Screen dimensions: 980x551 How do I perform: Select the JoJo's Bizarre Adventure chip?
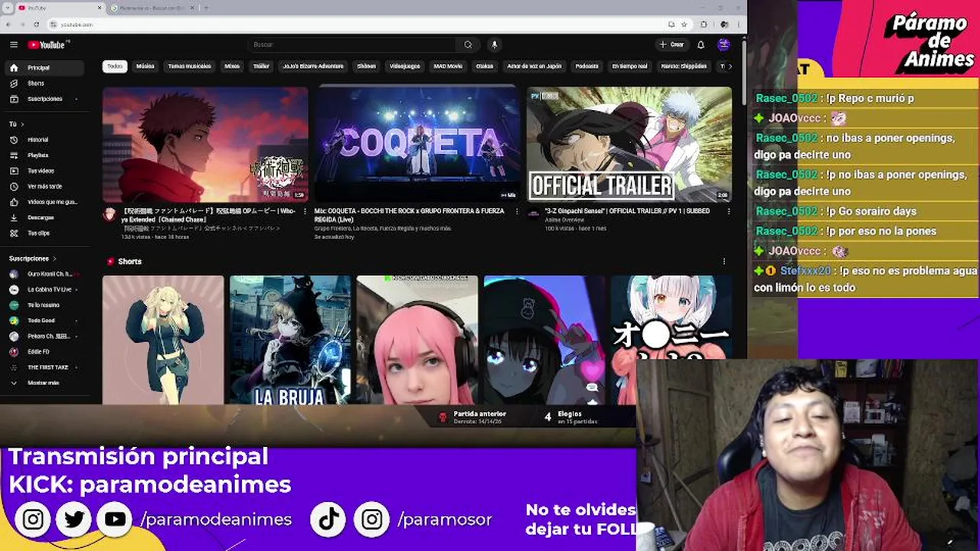pos(313,67)
